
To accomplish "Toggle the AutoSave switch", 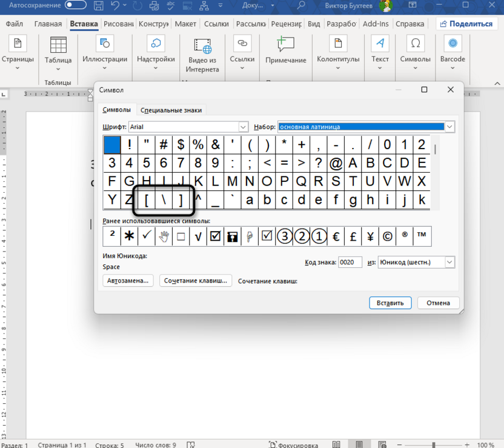I will pyautogui.click(x=76, y=5).
